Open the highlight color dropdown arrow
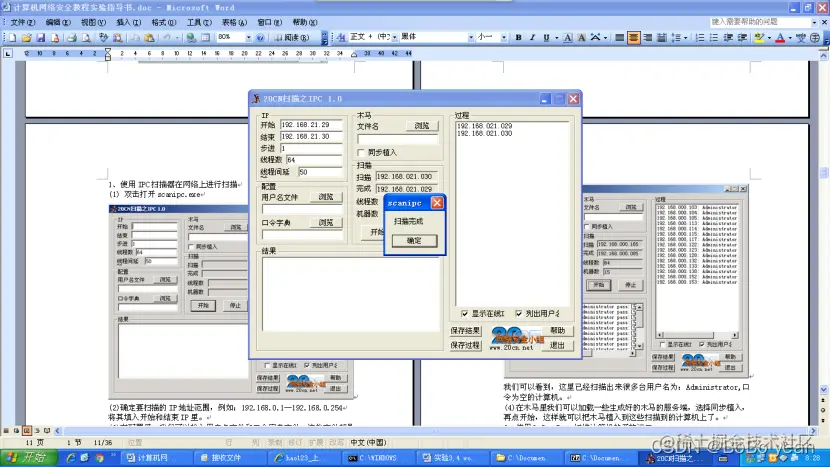Screen dimensions: 830x467 point(769,37)
